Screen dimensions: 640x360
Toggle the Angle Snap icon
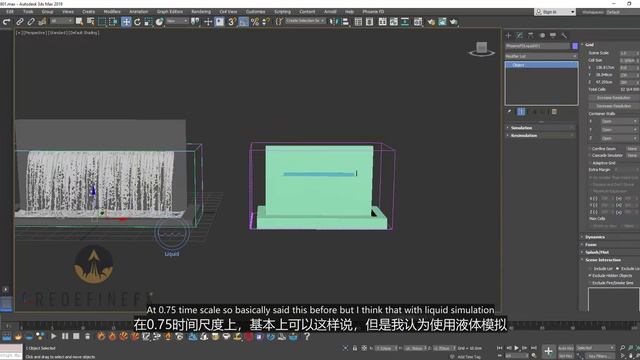tap(244, 22)
